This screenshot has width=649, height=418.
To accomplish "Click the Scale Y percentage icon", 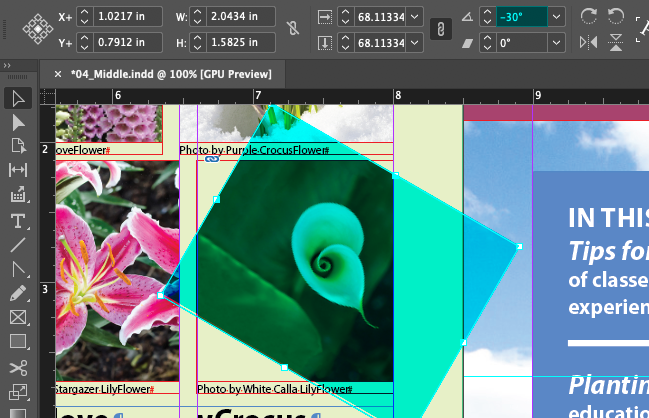I will (x=325, y=43).
